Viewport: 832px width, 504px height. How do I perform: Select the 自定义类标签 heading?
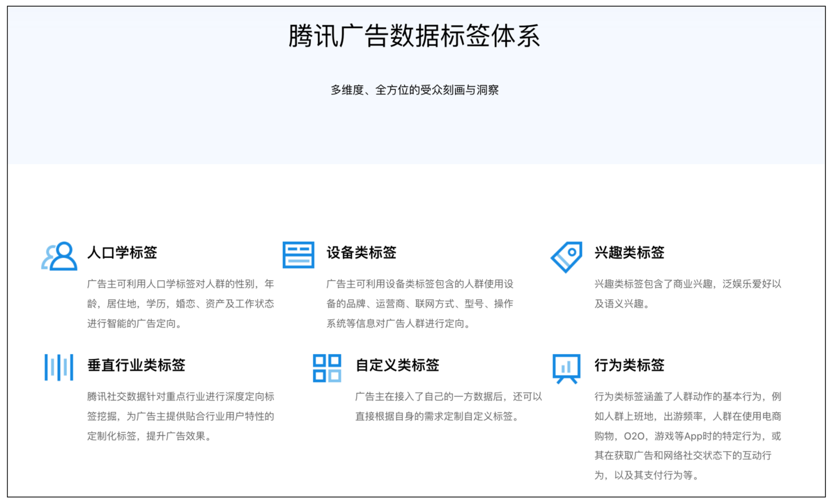pyautogui.click(x=397, y=366)
